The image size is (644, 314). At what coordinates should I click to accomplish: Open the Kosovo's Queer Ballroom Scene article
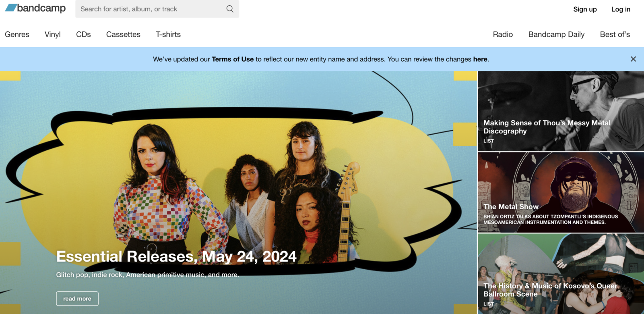561,274
